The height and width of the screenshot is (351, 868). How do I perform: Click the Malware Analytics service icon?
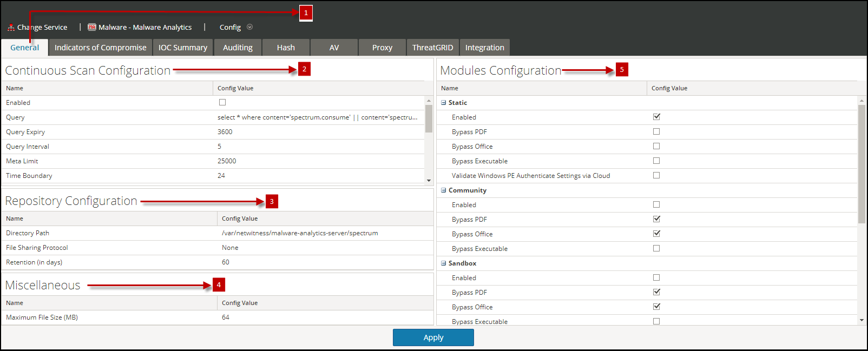tap(92, 27)
